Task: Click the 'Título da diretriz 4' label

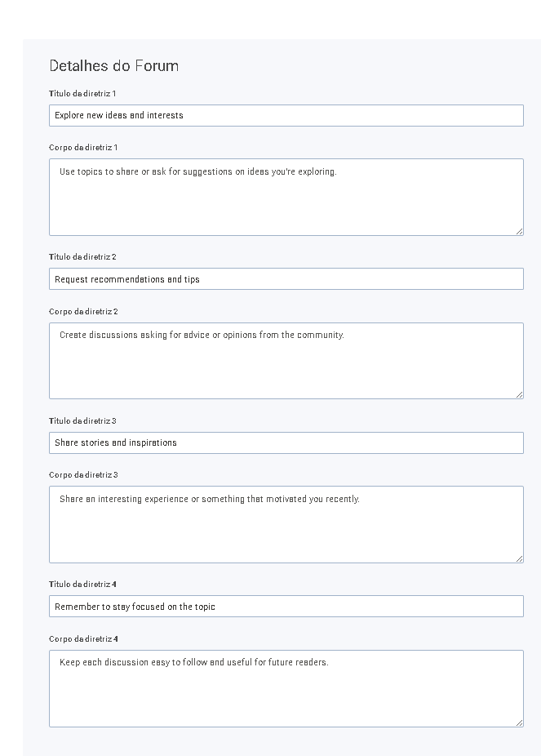Action: coord(82,585)
